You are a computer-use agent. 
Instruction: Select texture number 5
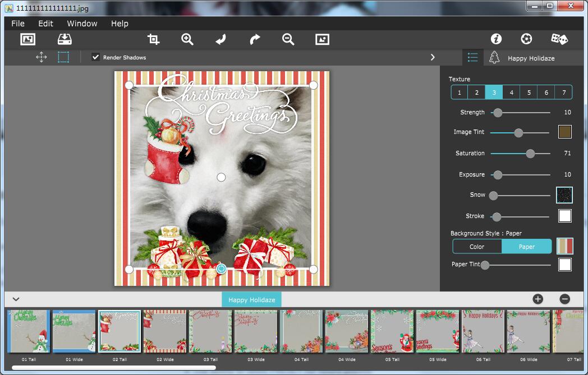[529, 92]
